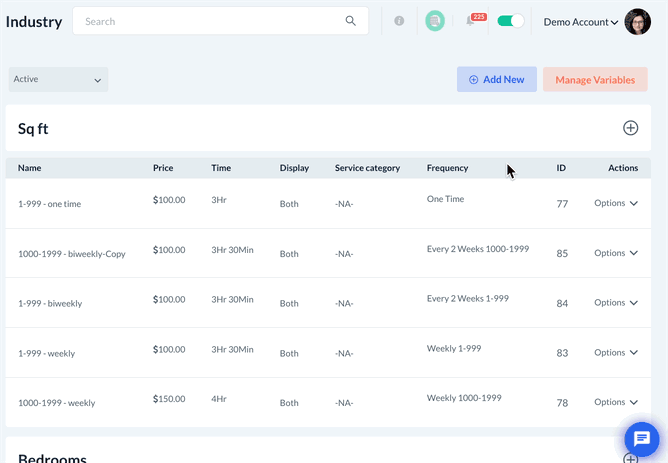The height and width of the screenshot is (463, 668).
Task: Open the chat support bubble
Action: tap(641, 439)
